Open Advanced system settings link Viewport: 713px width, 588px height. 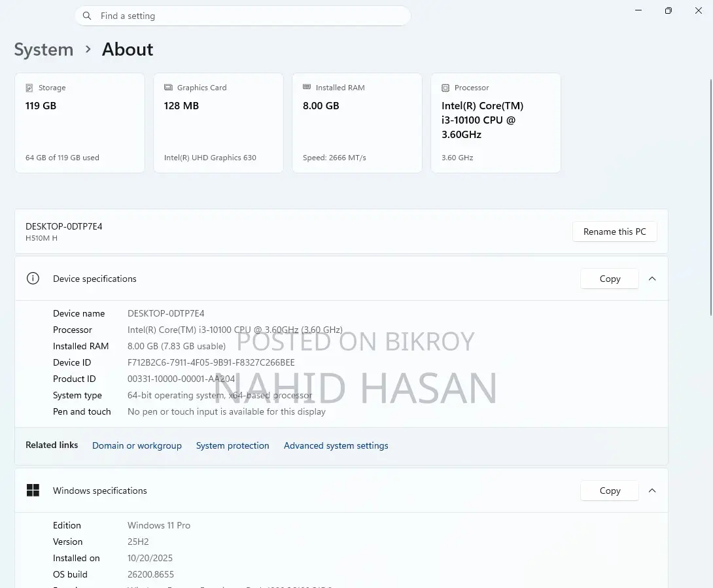(336, 445)
